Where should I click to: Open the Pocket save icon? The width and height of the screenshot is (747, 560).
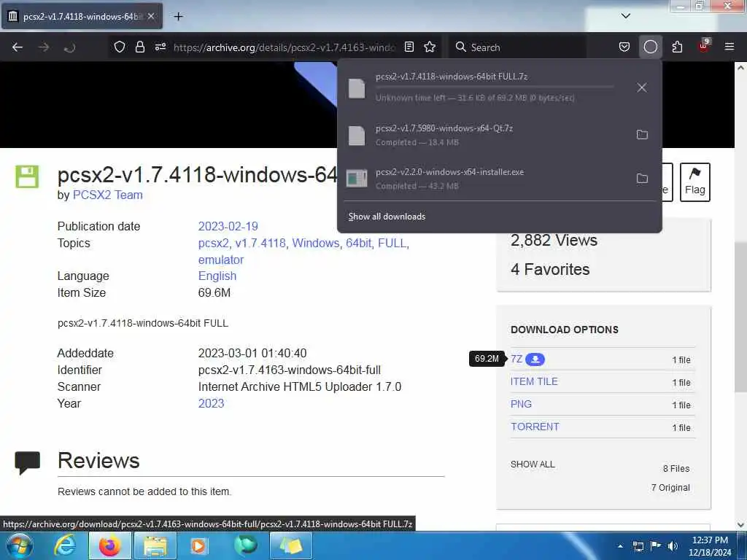(x=624, y=47)
